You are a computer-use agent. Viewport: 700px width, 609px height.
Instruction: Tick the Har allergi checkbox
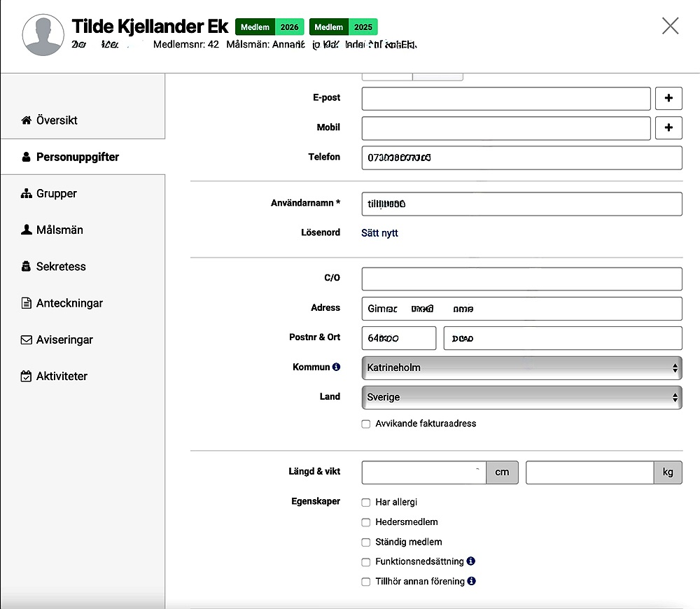click(x=366, y=503)
